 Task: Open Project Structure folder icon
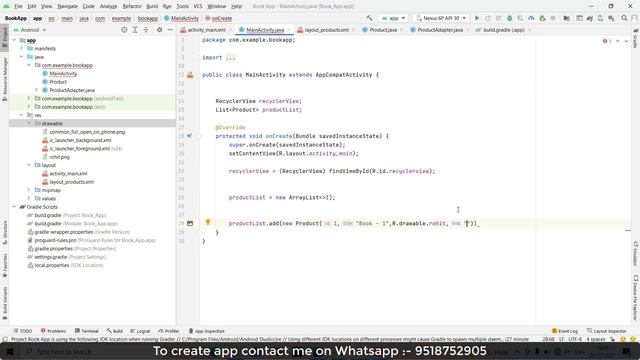coord(567,18)
